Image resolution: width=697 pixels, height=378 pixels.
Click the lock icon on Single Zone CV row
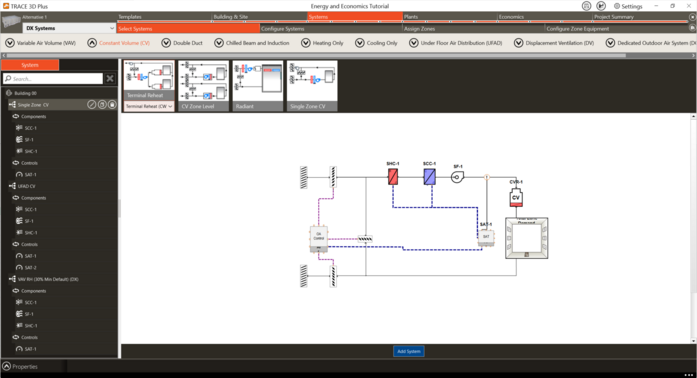click(x=112, y=105)
